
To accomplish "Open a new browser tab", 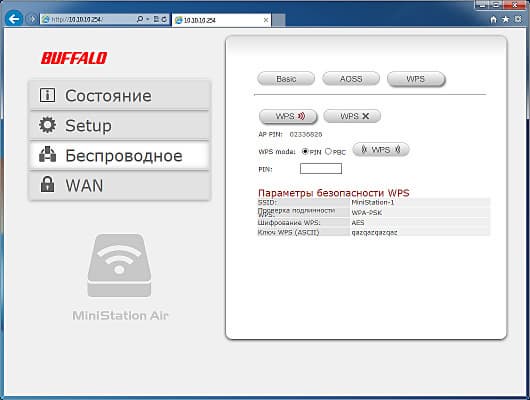I will 279,20.
